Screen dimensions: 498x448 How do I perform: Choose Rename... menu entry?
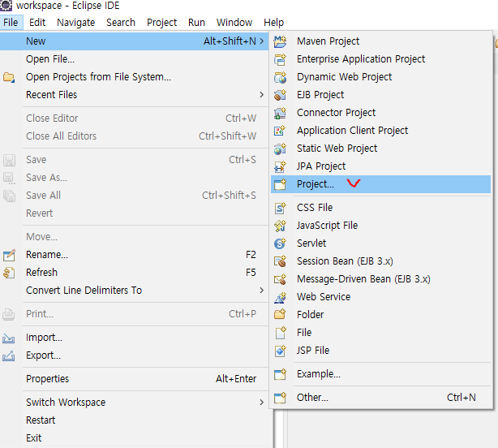click(x=135, y=255)
